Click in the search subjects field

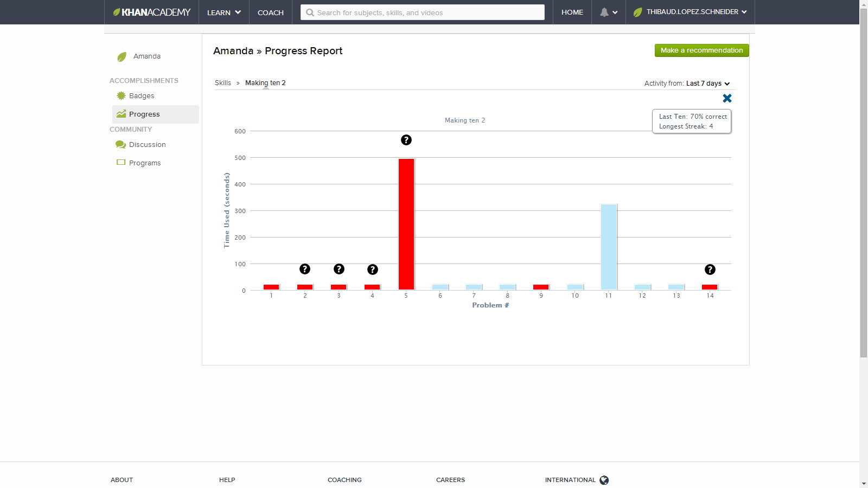coord(423,12)
